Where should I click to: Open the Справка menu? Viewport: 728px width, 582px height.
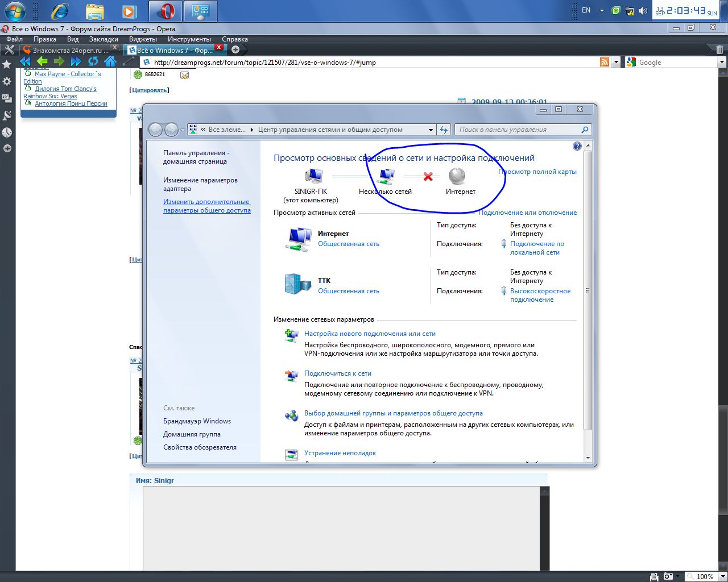coord(235,39)
